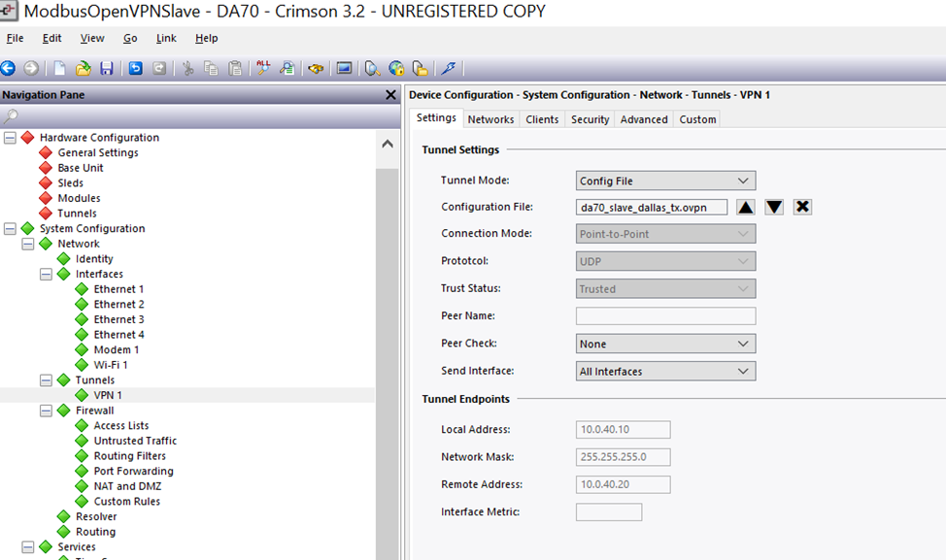Clear configuration file with X button
This screenshot has width=946, height=560.
click(x=802, y=207)
